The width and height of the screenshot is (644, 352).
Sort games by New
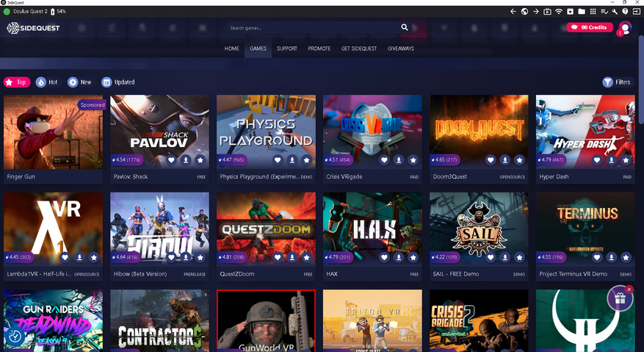(80, 82)
